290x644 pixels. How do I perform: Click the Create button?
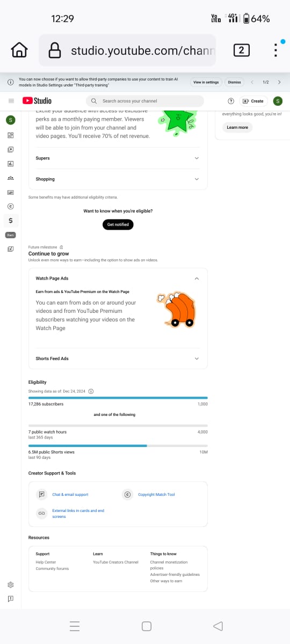(x=253, y=101)
